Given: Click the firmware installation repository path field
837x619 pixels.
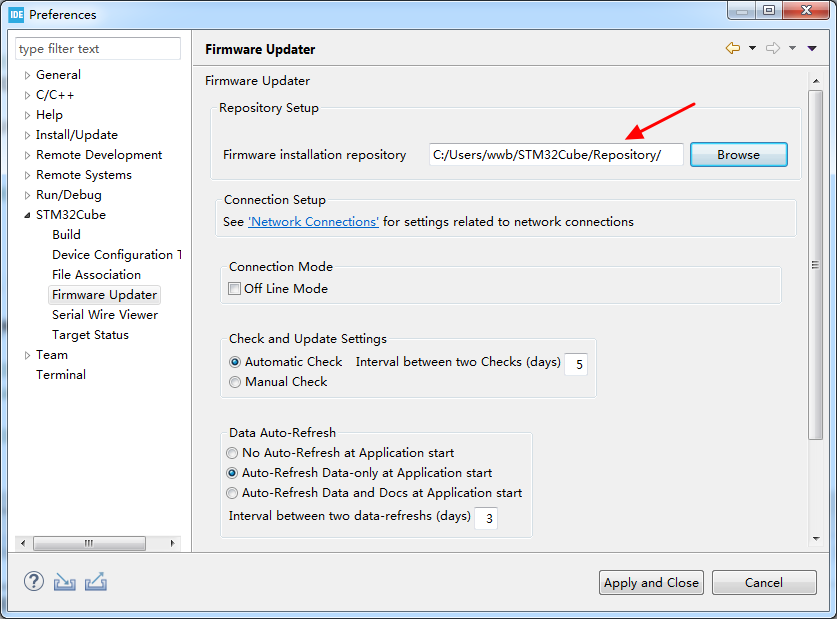Looking at the screenshot, I should point(556,155).
